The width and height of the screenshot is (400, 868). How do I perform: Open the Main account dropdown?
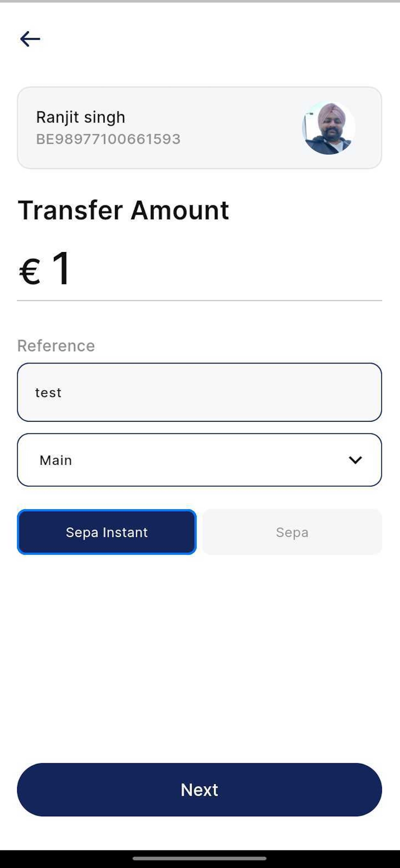[x=199, y=460]
